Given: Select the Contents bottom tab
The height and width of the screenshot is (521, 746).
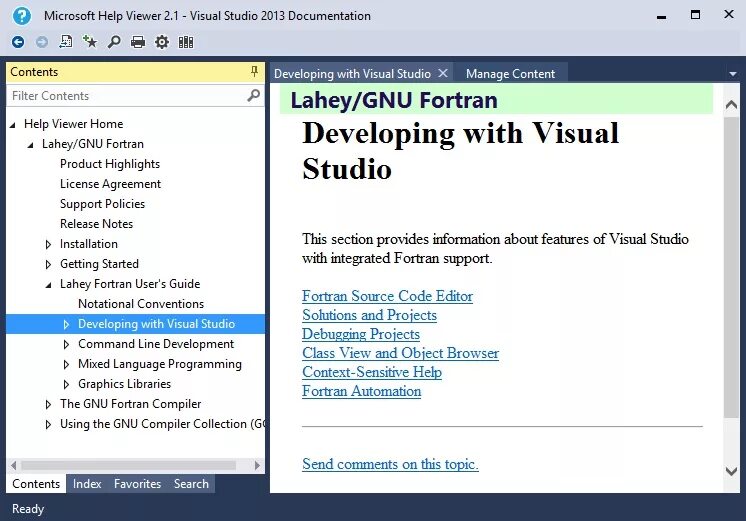Looking at the screenshot, I should click(36, 483).
